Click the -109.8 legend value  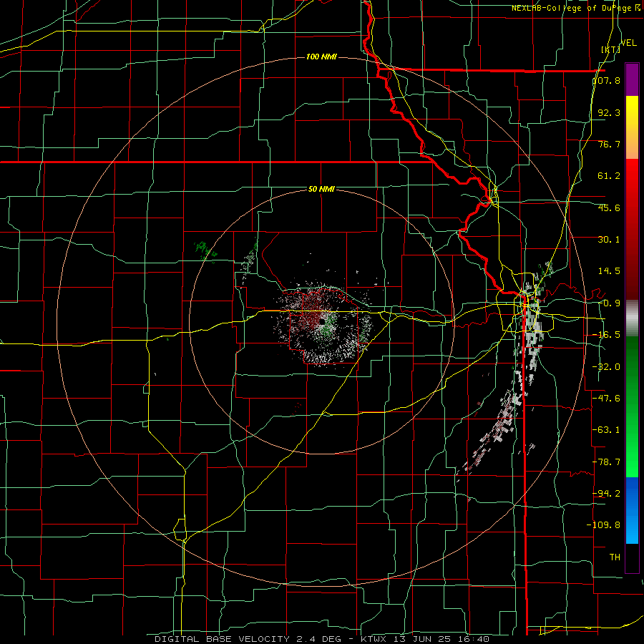click(x=603, y=525)
